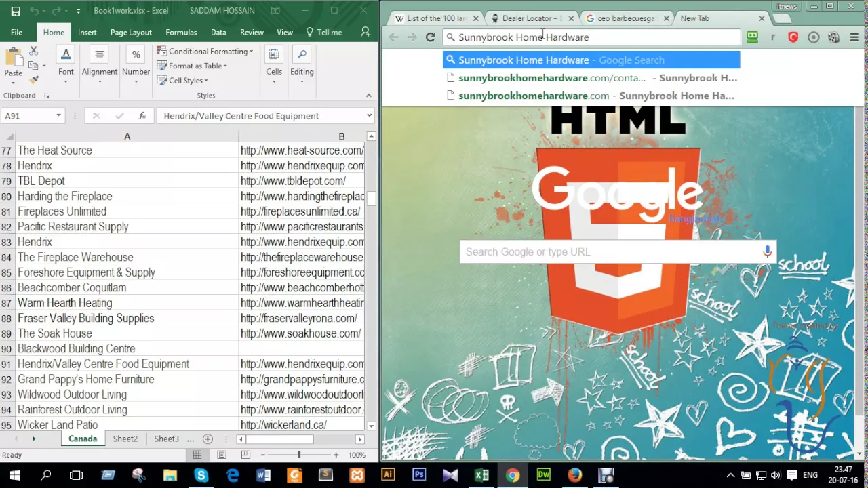Open Photoshop from the taskbar
The image size is (868, 488).
419,475
